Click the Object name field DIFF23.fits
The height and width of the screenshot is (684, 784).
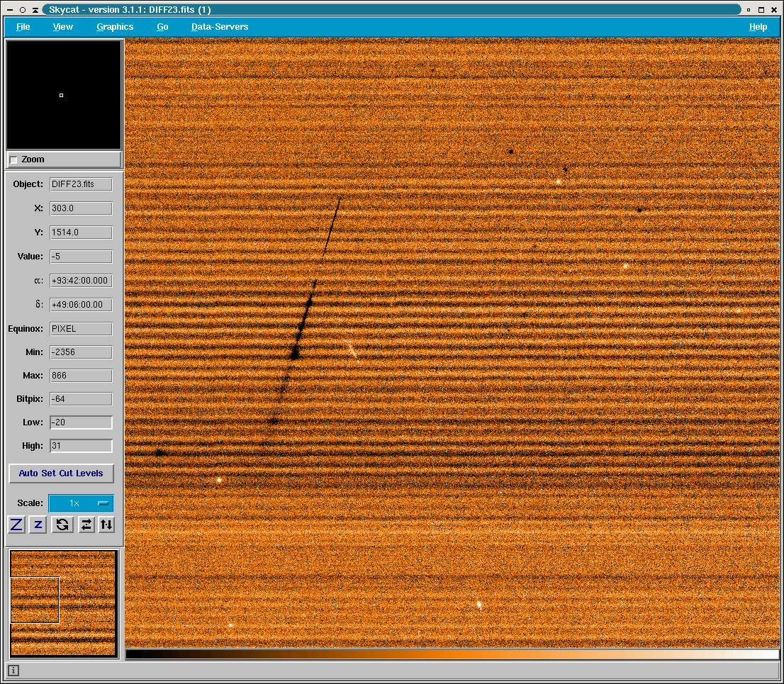81,184
